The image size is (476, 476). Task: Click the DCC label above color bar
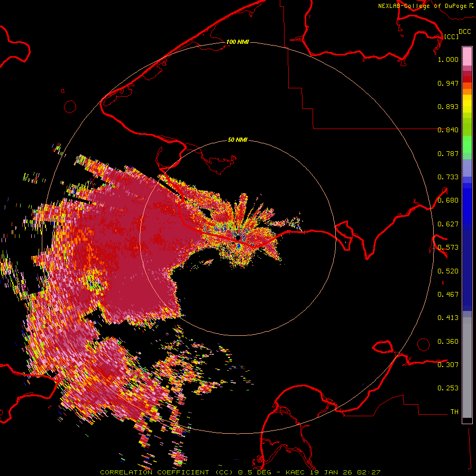tap(464, 32)
